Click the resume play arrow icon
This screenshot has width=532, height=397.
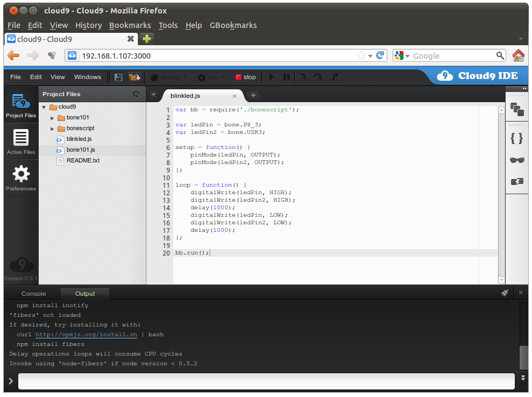(x=271, y=77)
